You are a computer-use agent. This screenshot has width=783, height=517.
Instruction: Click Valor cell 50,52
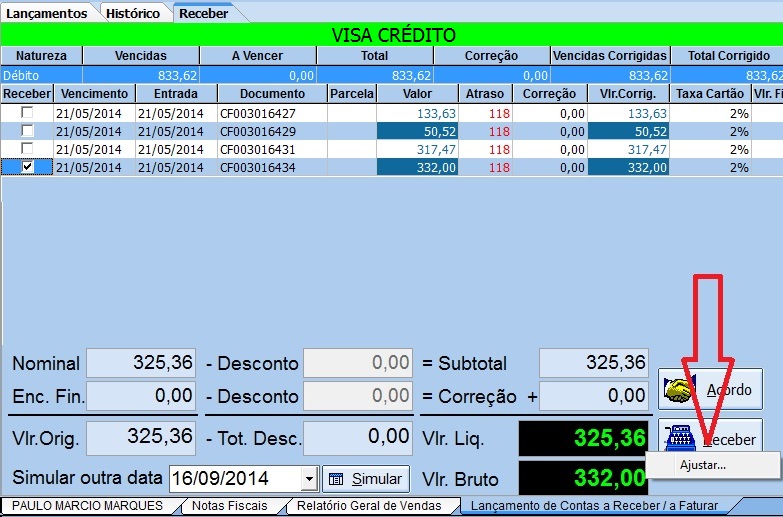[x=417, y=131]
